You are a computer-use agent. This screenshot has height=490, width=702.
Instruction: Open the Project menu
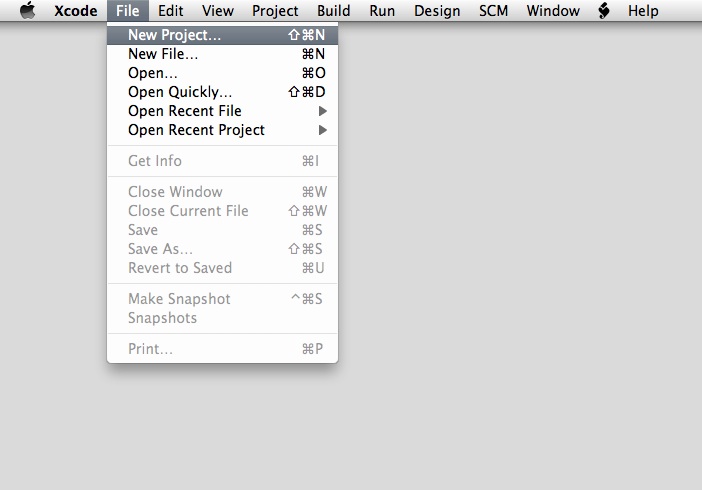tap(275, 10)
